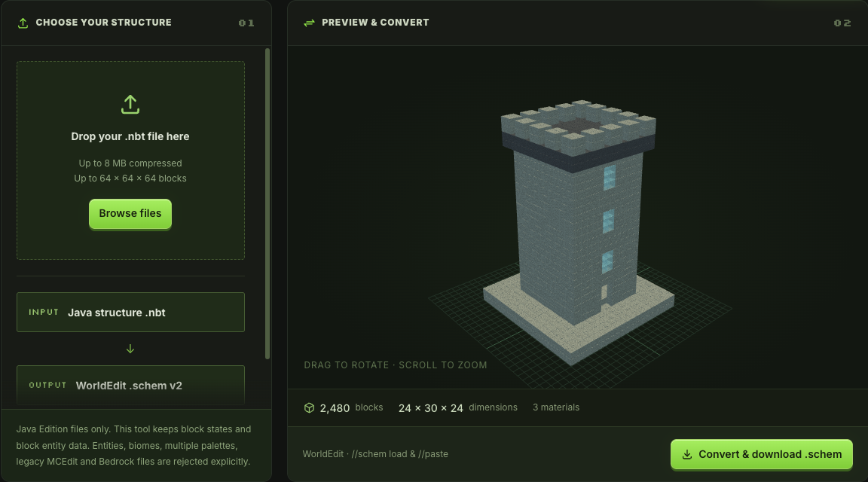Click the down arrow between Input and Output

click(x=130, y=349)
